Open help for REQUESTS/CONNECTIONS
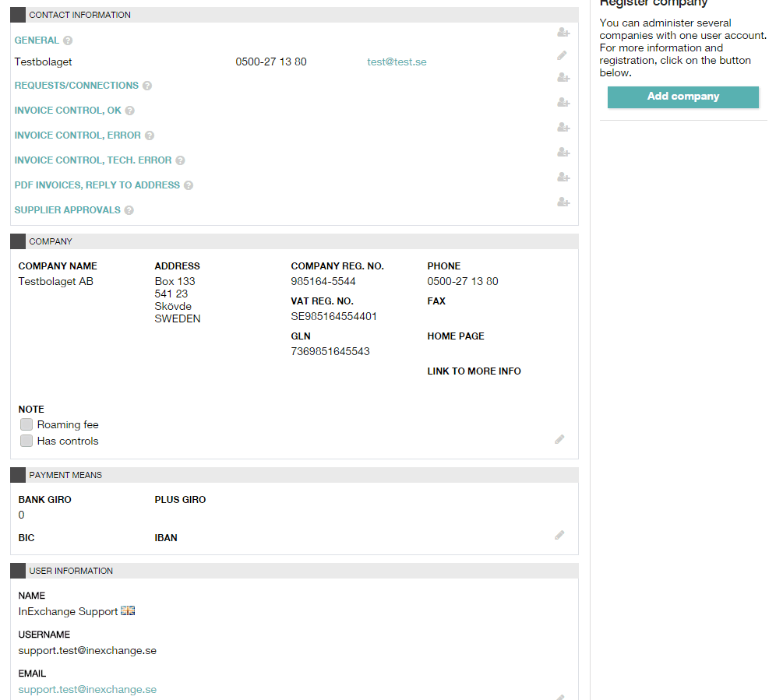 [x=147, y=86]
